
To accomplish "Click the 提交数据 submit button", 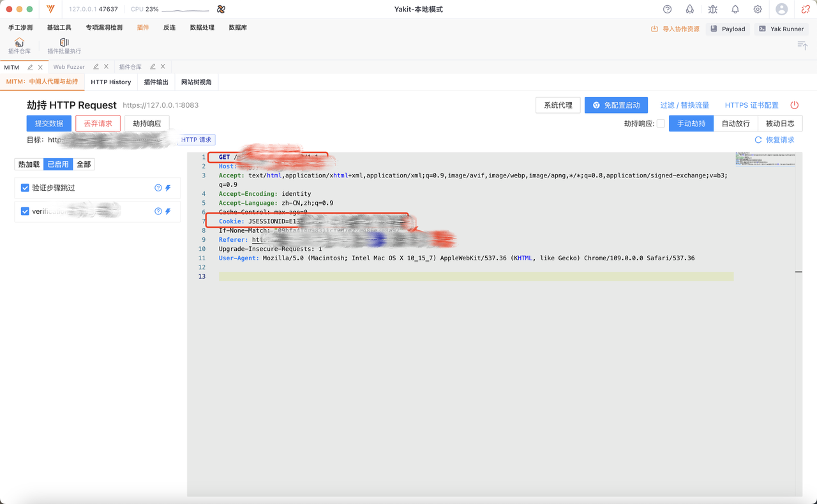I will (49, 124).
